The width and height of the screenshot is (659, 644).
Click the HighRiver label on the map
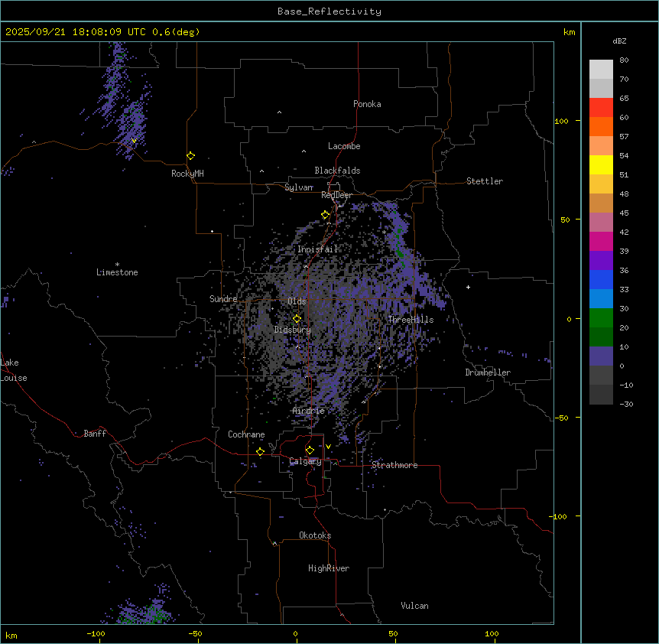coord(329,568)
